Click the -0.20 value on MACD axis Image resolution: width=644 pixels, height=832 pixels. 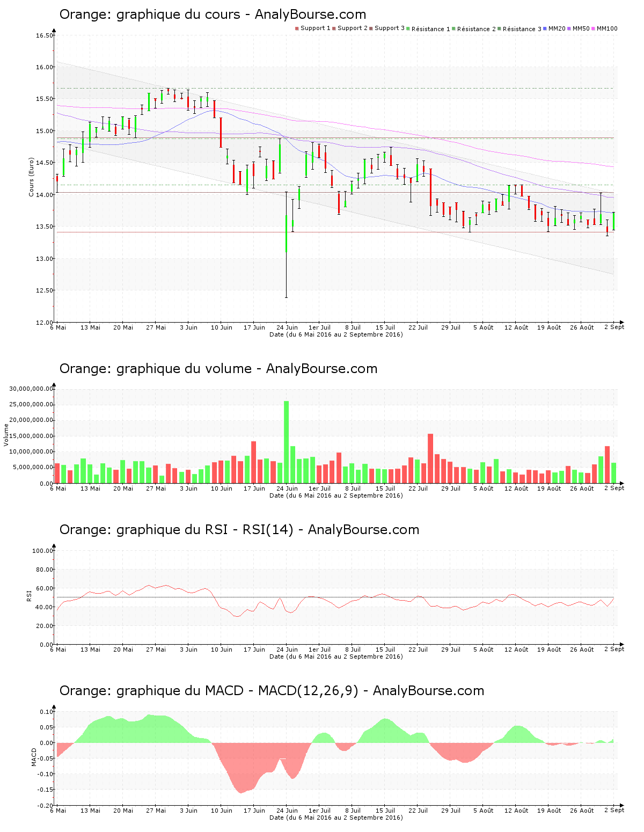[46, 805]
